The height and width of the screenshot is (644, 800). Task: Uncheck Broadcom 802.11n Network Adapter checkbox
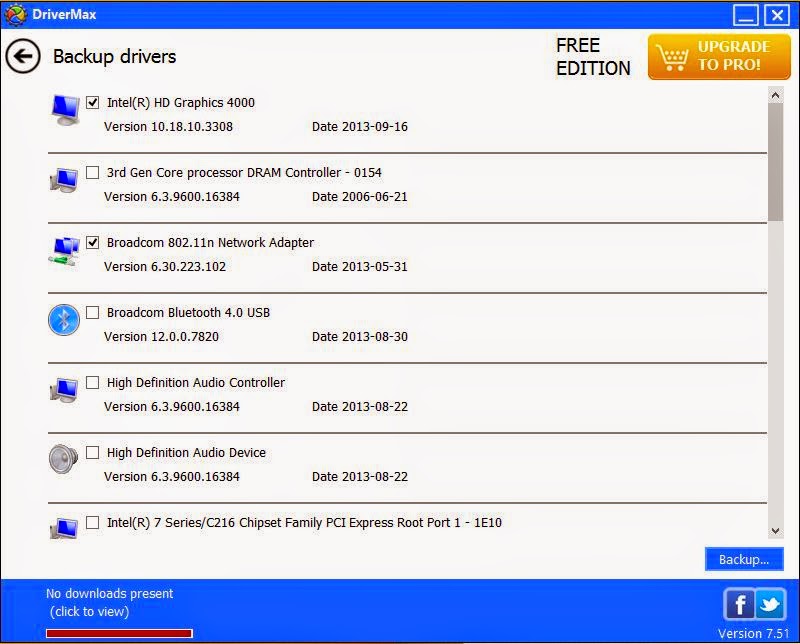click(92, 242)
